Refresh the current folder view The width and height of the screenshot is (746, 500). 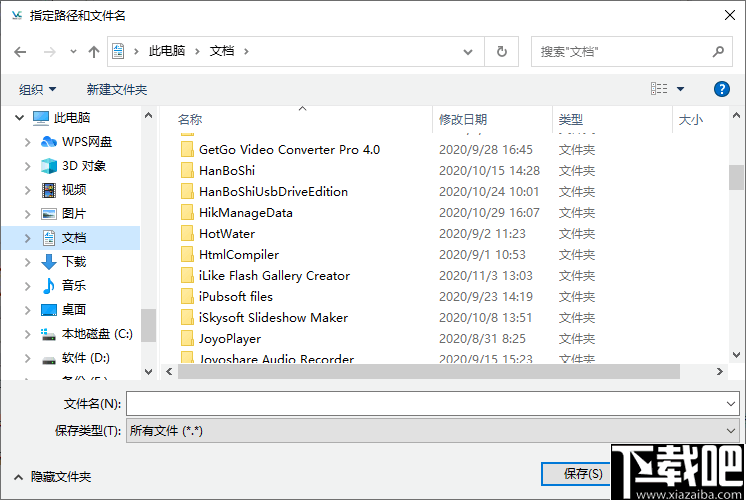(x=501, y=51)
